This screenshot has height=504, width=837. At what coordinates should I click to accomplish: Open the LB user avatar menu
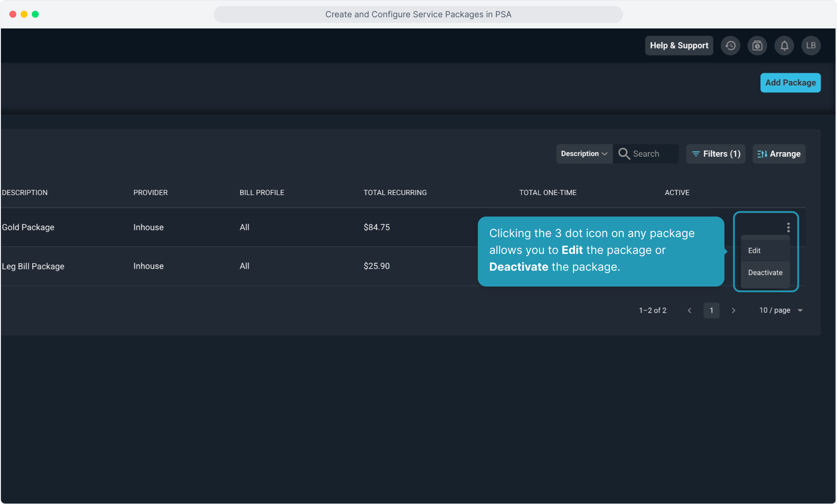coord(811,46)
